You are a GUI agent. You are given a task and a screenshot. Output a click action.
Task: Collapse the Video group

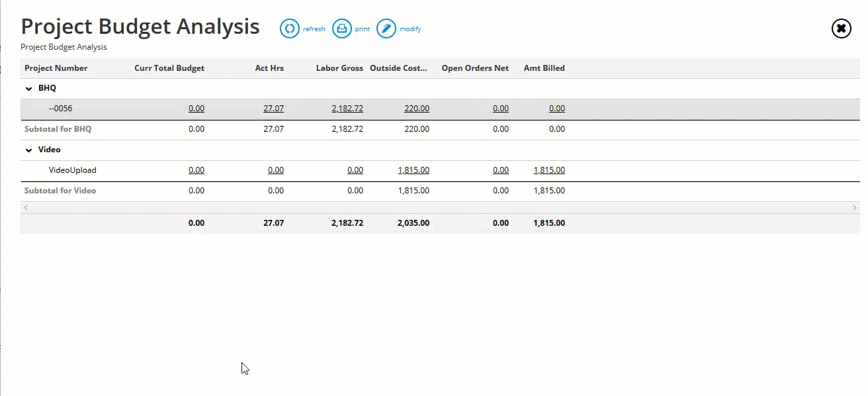click(28, 150)
